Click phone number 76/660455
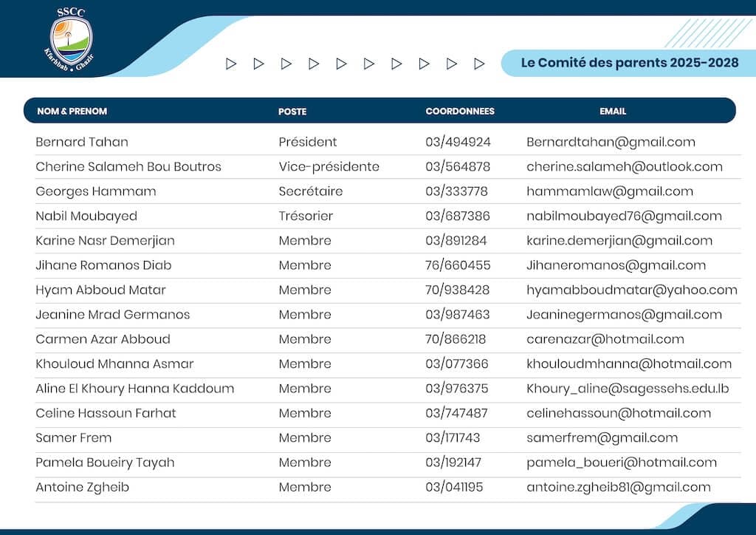Viewport: 756px width, 535px height. [x=458, y=265]
